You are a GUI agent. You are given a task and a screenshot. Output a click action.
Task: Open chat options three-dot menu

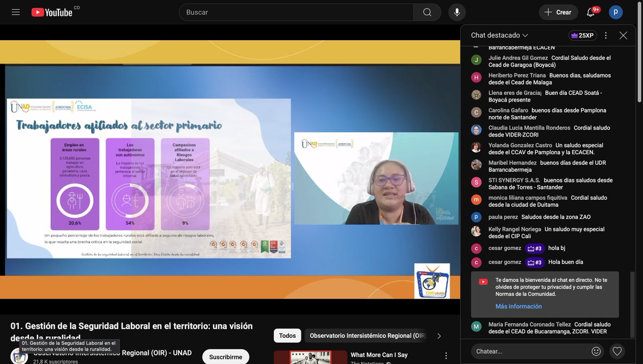[606, 35]
